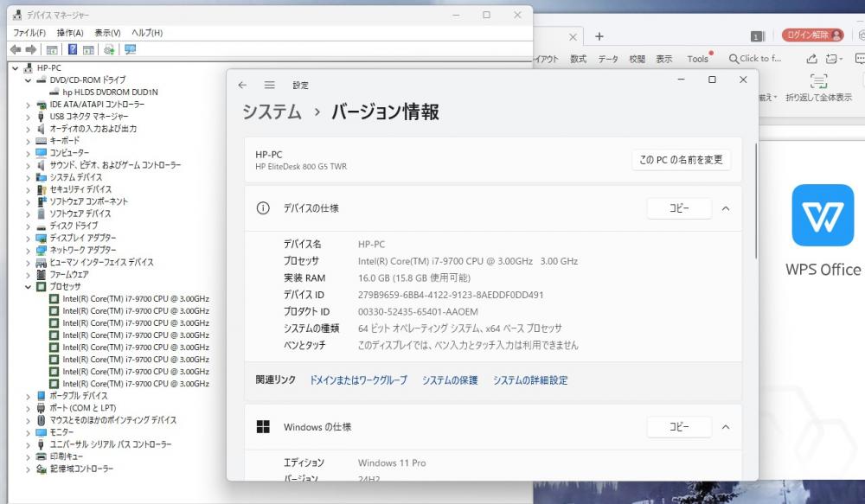Collapse the DVD/CD-ROM ドライブ node
The width and height of the screenshot is (865, 504).
28,80
